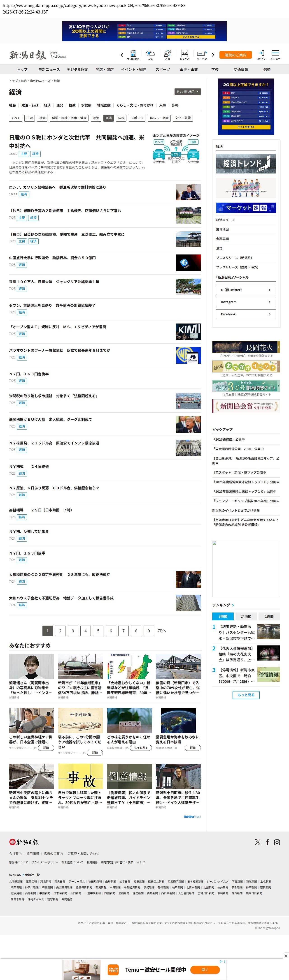Screen dimensions: 289x980
Task: Open the weather (天気) icon
Action: [150, 55]
